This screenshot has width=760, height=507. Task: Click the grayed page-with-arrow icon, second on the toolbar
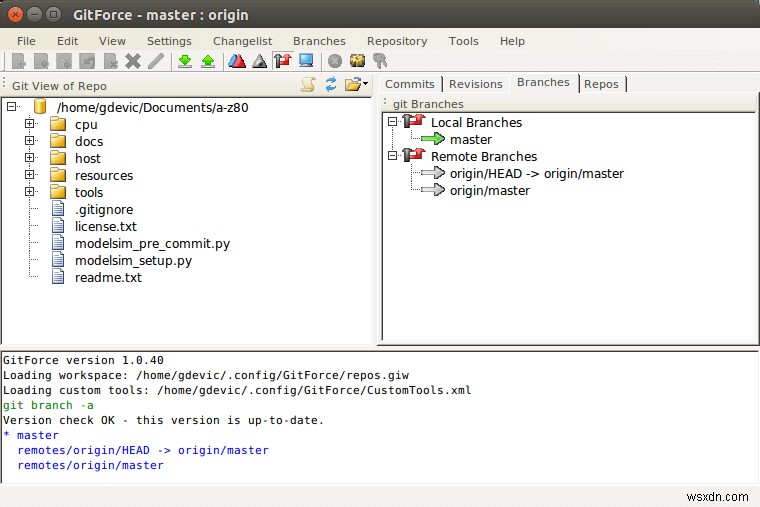pyautogui.click(x=41, y=61)
